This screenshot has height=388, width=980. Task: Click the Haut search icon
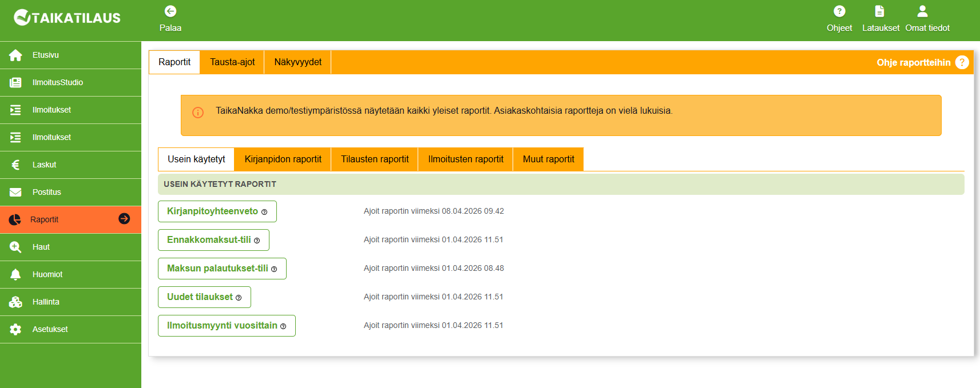15,247
